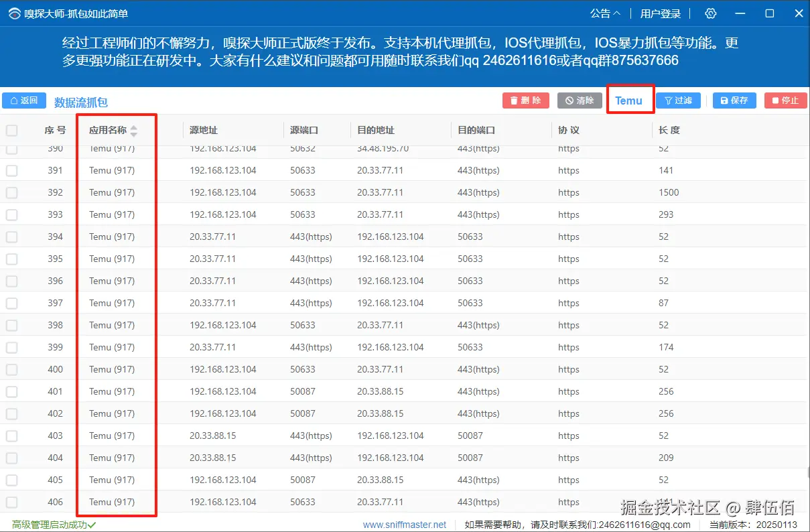Open the www.sniffmaster.net link

click(x=405, y=525)
